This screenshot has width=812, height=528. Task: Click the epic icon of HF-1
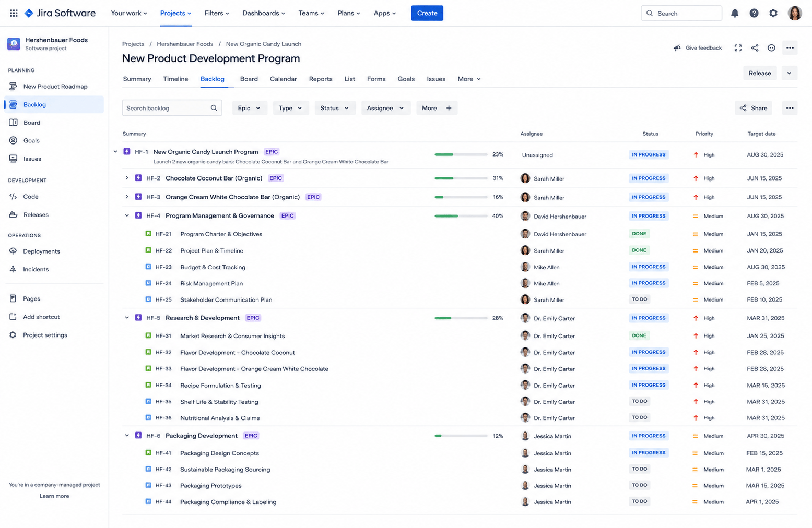tap(127, 152)
